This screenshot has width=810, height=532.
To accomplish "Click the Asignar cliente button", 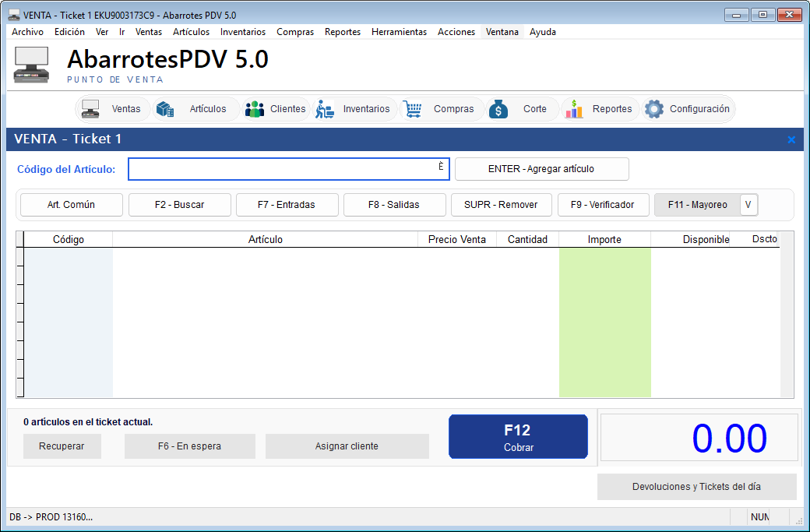I will pyautogui.click(x=347, y=446).
